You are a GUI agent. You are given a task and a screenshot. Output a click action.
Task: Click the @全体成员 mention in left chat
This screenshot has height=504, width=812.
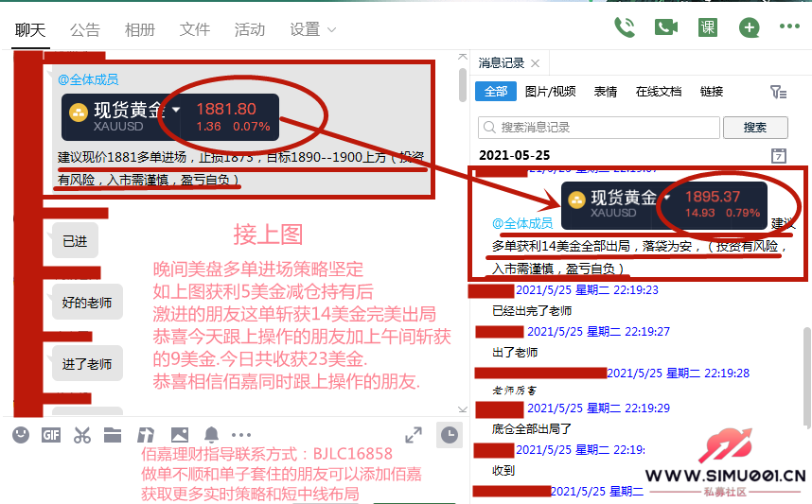point(88,80)
